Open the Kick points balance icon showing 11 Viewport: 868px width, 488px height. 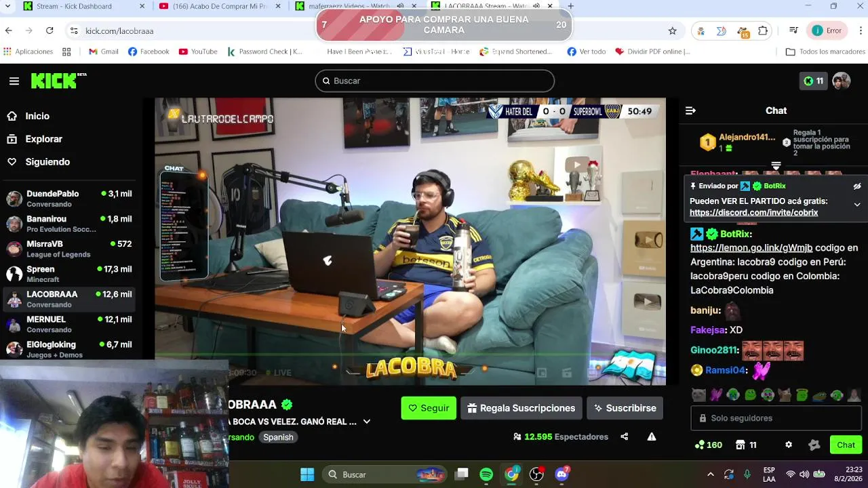pos(813,81)
